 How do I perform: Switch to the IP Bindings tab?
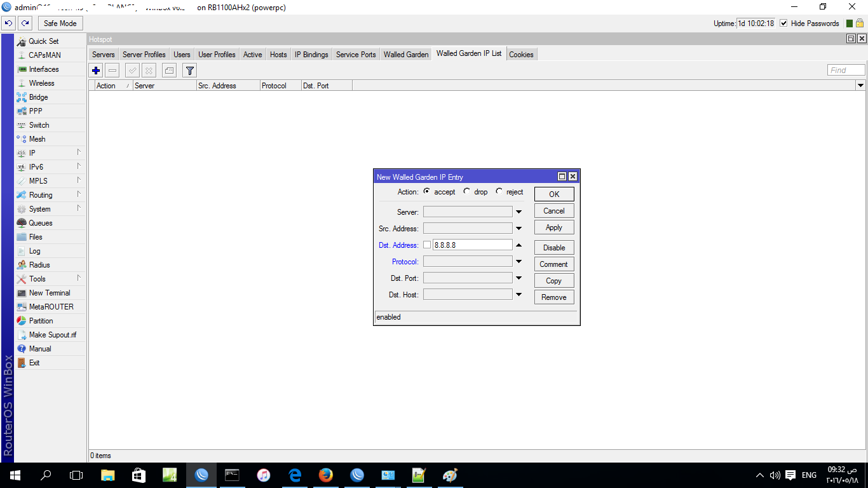311,55
